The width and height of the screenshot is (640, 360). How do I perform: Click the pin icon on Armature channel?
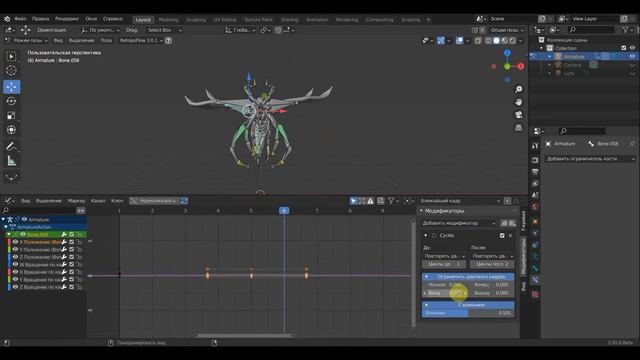(17, 219)
